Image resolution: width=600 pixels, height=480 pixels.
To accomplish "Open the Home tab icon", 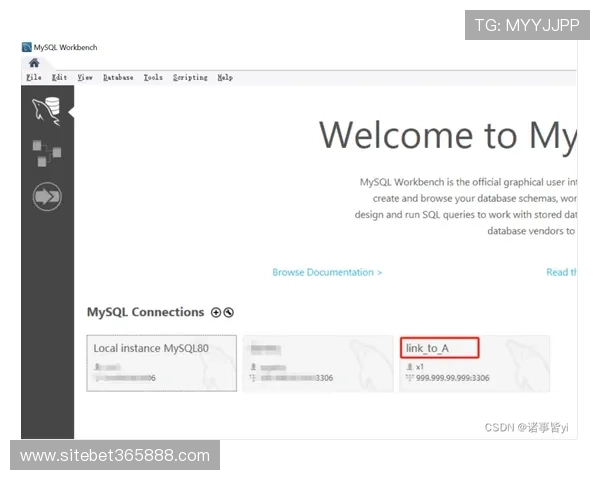I will tap(34, 63).
